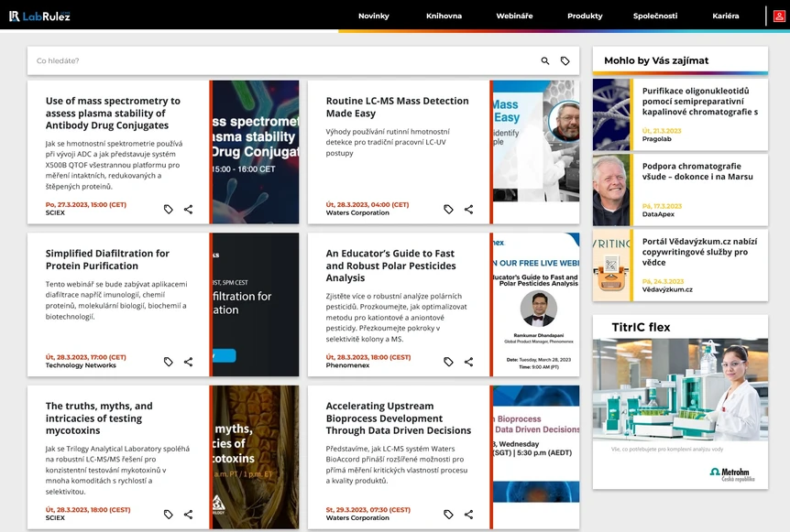
Task: Open 'Purifikace oligonukleotidů' sidebar article
Action: (700, 101)
